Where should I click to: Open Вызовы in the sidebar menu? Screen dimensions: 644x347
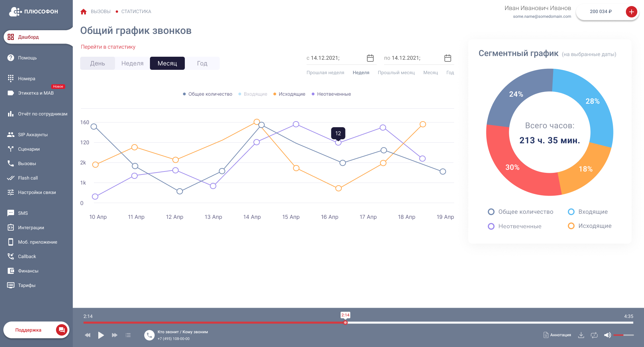tap(27, 163)
